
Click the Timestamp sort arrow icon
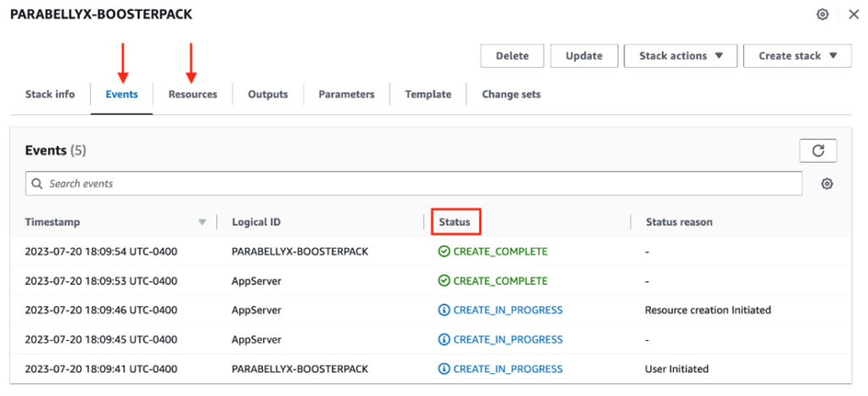point(202,222)
